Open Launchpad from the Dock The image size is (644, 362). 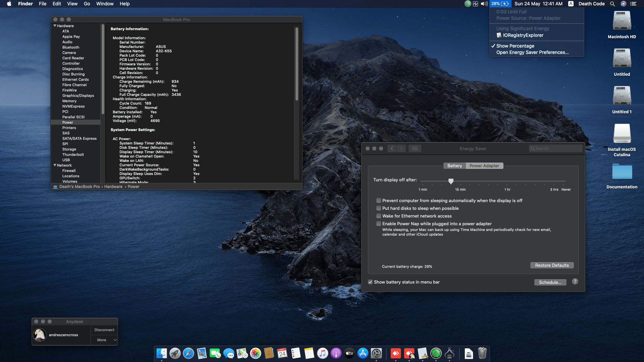[175, 354]
